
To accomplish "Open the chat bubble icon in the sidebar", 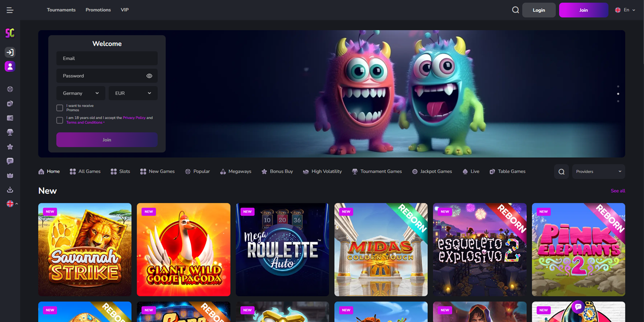I will 10,161.
